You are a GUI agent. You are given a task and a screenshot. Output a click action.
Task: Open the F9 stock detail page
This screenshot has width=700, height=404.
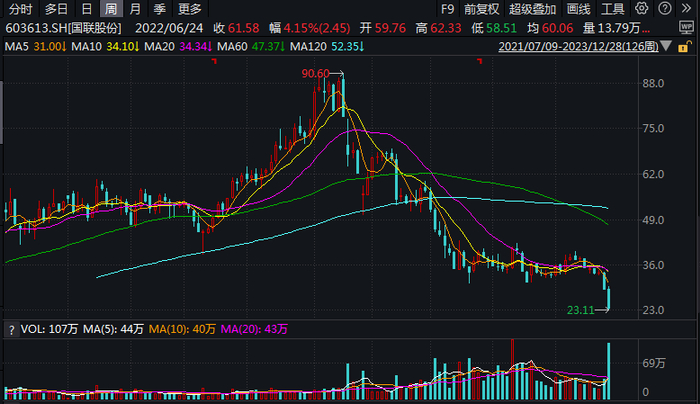(447, 9)
